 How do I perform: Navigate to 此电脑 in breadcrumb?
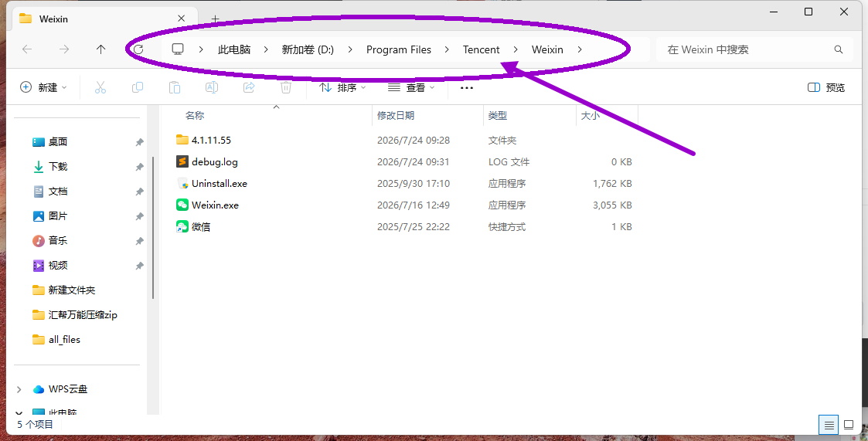click(x=234, y=49)
